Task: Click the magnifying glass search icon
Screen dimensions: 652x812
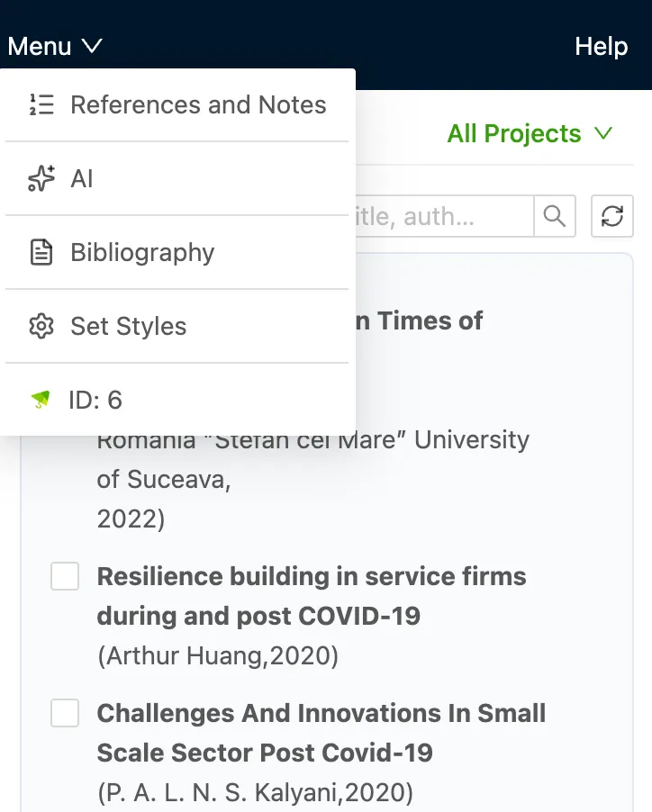Action: pyautogui.click(x=555, y=217)
